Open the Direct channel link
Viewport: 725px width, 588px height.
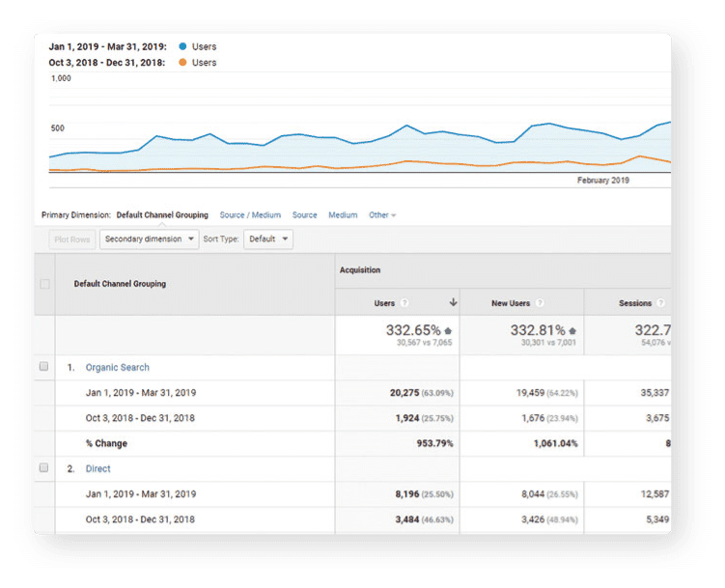coord(98,469)
